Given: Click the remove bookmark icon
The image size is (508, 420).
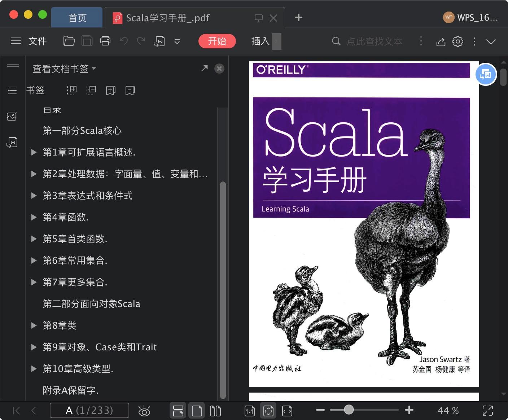Looking at the screenshot, I should click(x=130, y=90).
